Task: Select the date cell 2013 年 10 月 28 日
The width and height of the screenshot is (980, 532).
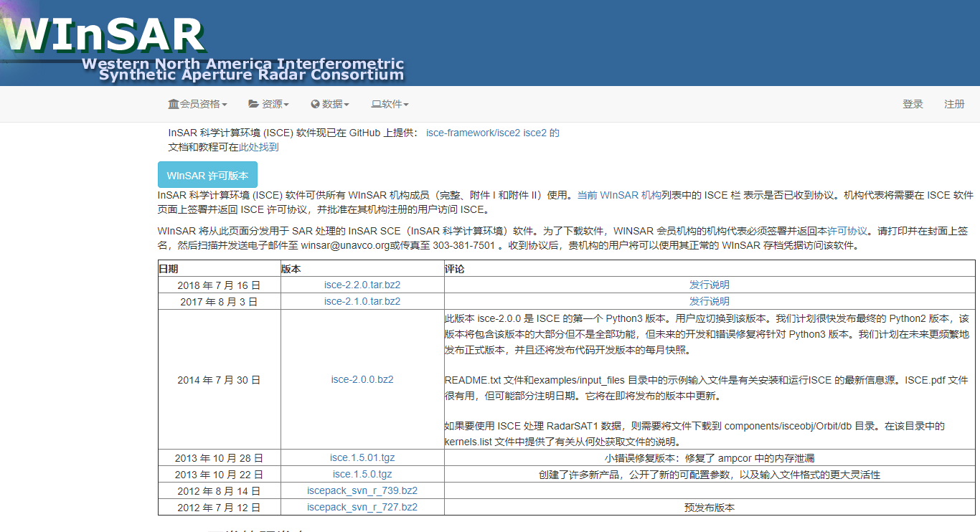Action: 219,457
